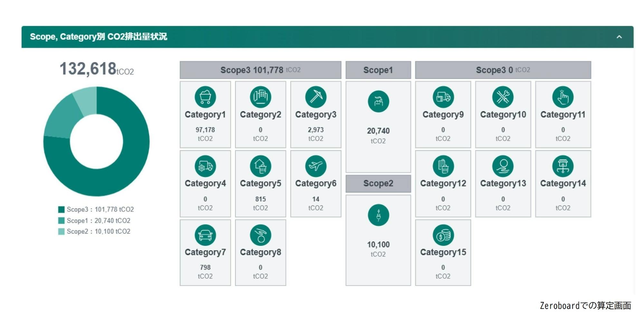Click the Category1 shopping cart icon
This screenshot has width=644, height=317.
click(x=205, y=97)
